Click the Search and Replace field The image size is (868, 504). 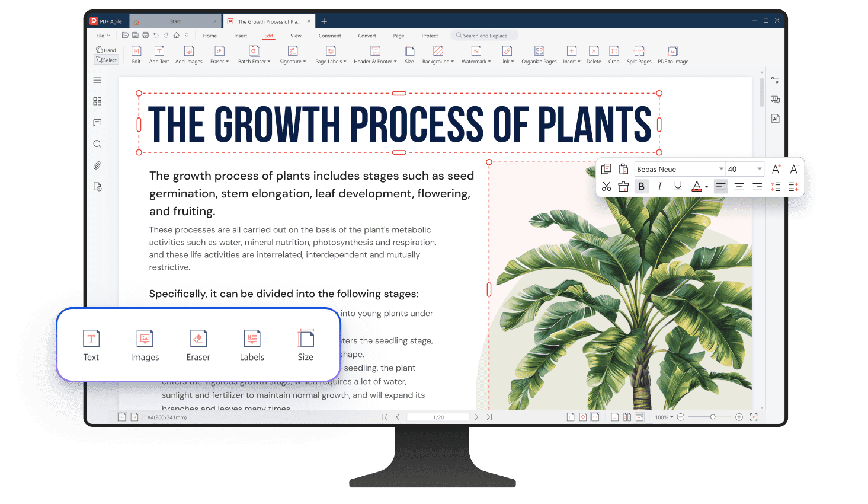click(x=485, y=36)
